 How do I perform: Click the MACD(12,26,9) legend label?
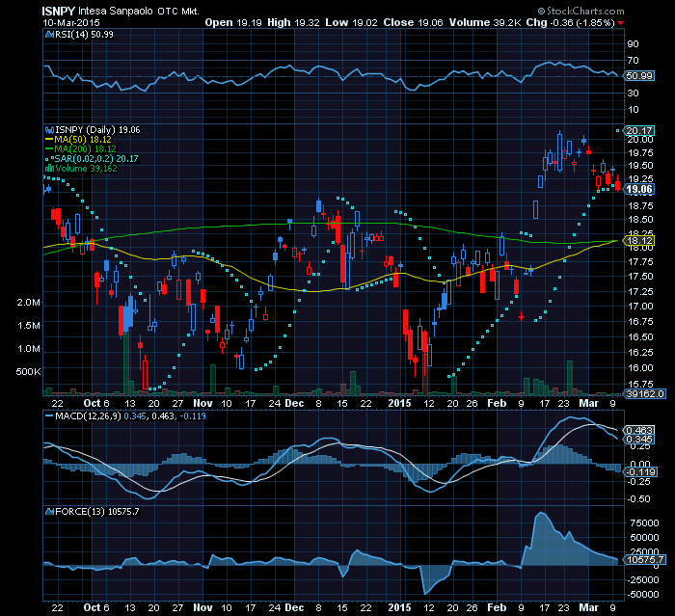click(88, 416)
